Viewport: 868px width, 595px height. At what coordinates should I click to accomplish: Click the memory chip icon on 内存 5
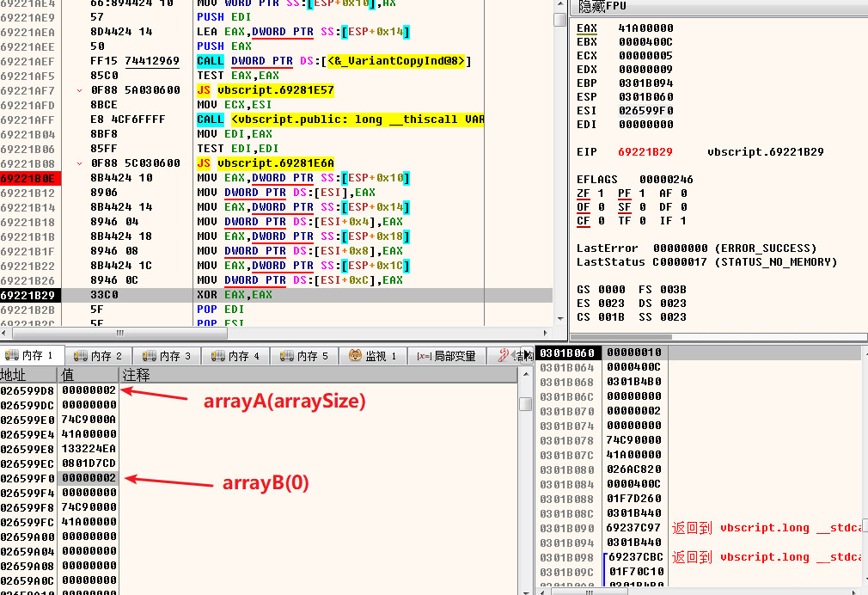click(x=287, y=356)
